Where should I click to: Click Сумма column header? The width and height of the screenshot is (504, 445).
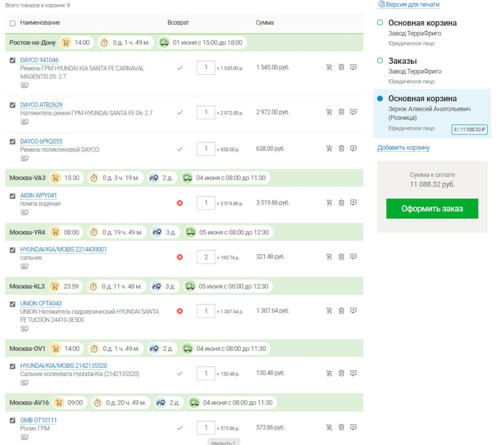coord(265,23)
